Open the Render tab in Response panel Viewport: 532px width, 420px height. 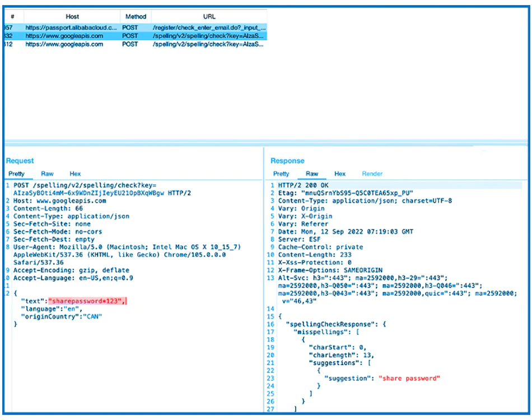click(x=372, y=174)
